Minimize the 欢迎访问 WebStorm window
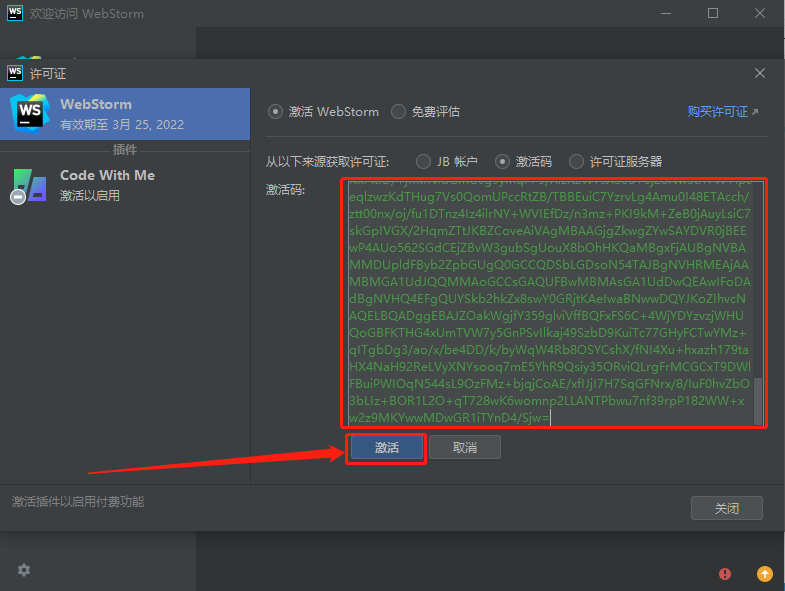Screen dimensions: 785x591 [666, 13]
